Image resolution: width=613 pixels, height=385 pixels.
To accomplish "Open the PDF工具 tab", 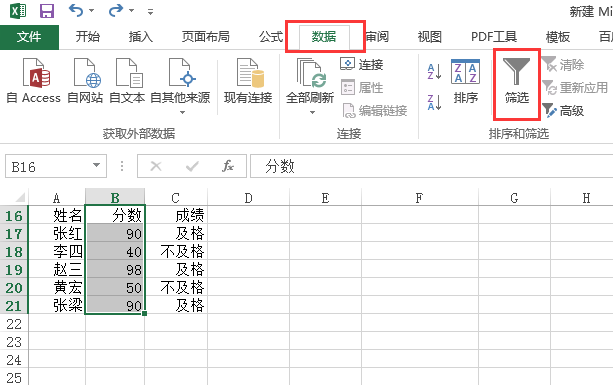I will coord(494,37).
